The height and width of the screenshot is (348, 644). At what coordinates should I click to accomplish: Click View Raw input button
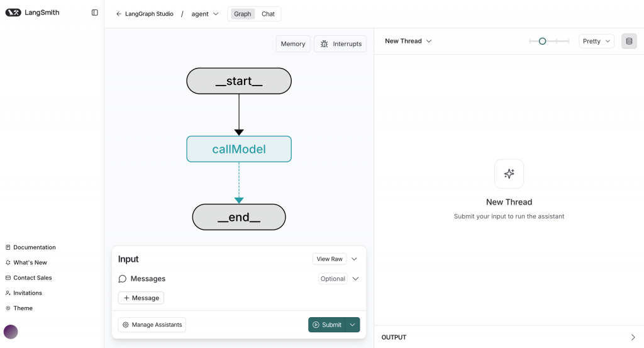pyautogui.click(x=330, y=259)
